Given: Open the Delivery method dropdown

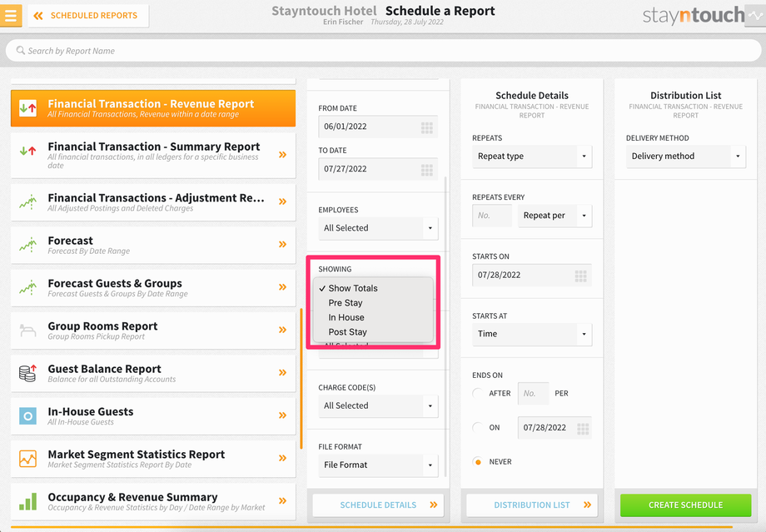Looking at the screenshot, I should (686, 157).
